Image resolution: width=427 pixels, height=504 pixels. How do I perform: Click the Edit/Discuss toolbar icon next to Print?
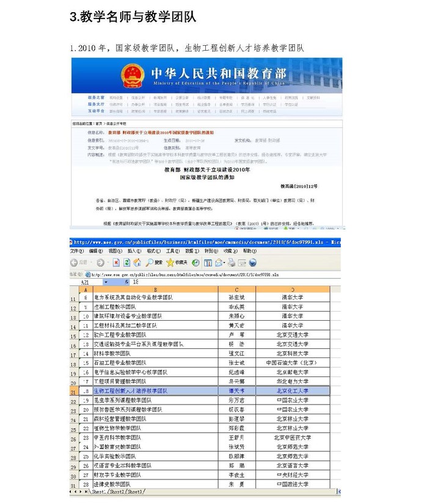pyautogui.click(x=242, y=263)
